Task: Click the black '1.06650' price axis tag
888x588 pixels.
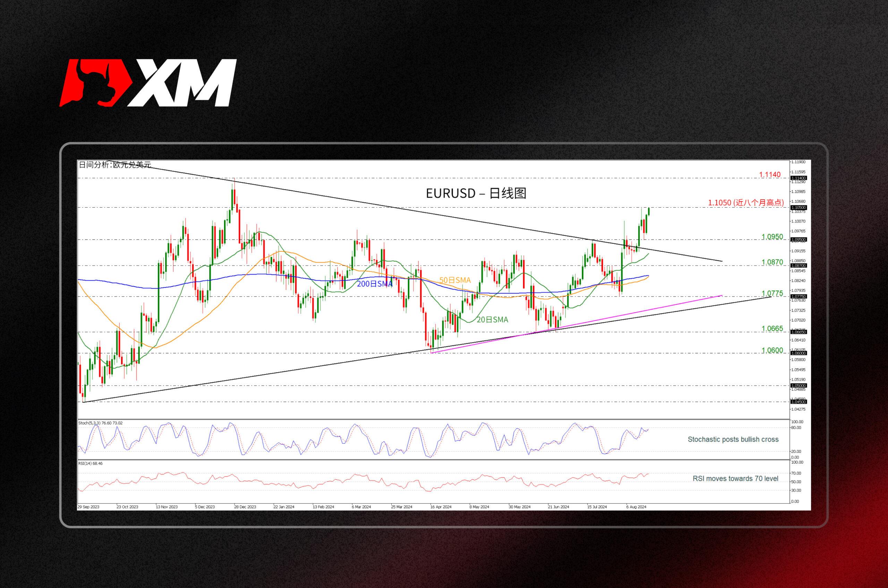Action: [799, 332]
